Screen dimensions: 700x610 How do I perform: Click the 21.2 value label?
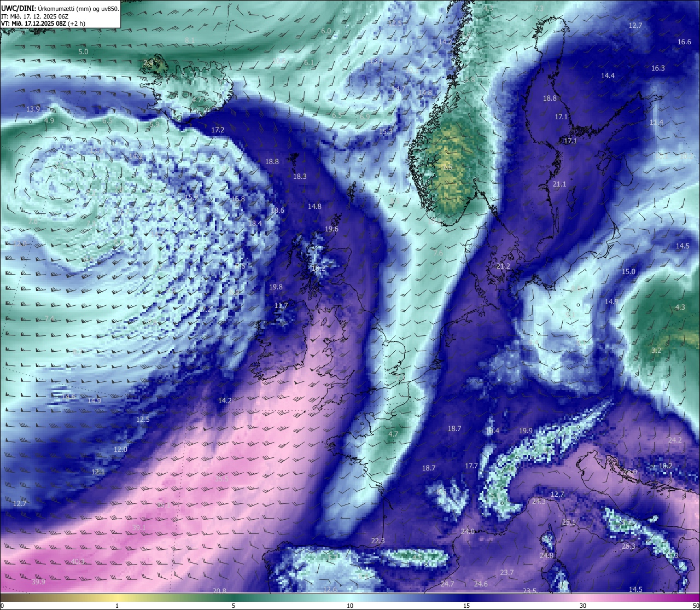click(x=503, y=266)
